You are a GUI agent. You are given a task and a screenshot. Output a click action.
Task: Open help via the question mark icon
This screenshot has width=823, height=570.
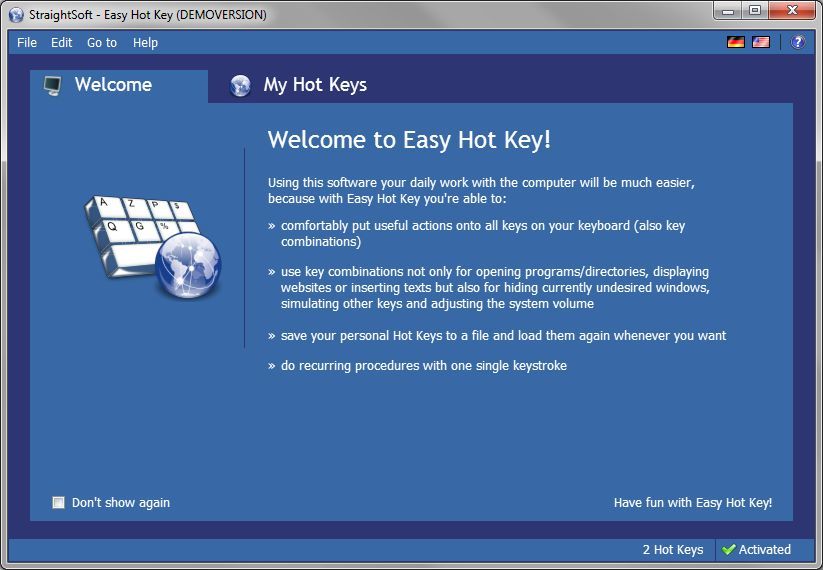[x=798, y=42]
